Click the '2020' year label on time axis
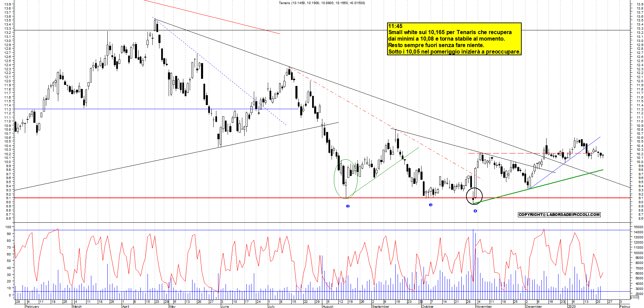This screenshot has height=308, width=644. pyautogui.click(x=571, y=306)
